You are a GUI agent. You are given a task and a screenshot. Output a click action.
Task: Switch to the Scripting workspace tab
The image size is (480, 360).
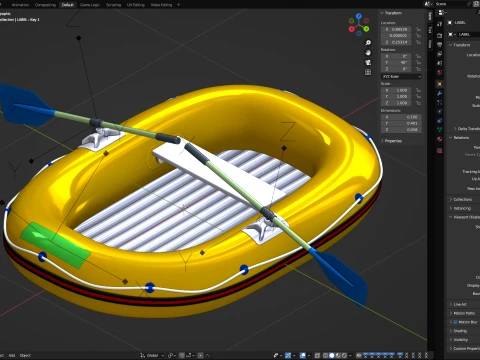[113, 5]
